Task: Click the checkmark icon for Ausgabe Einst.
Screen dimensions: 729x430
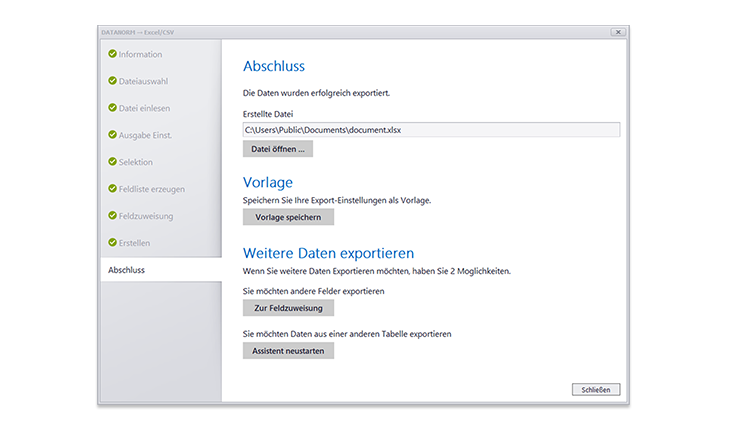Action: coord(112,134)
